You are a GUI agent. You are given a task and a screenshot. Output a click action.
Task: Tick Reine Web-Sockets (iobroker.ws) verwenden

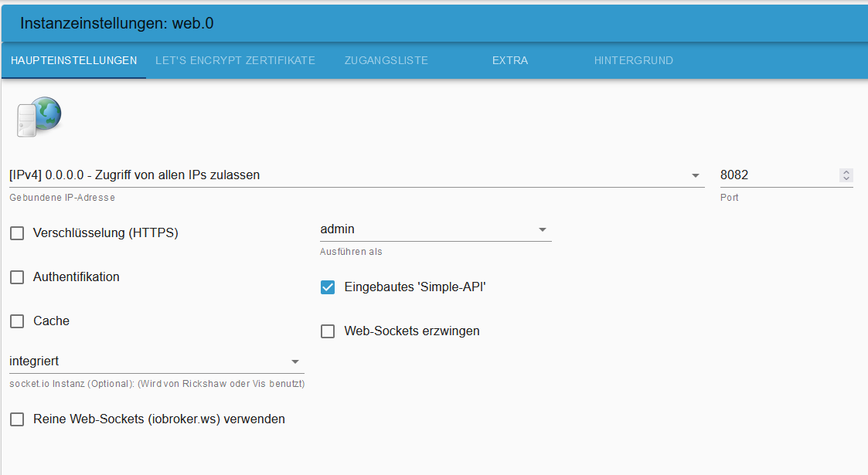17,419
